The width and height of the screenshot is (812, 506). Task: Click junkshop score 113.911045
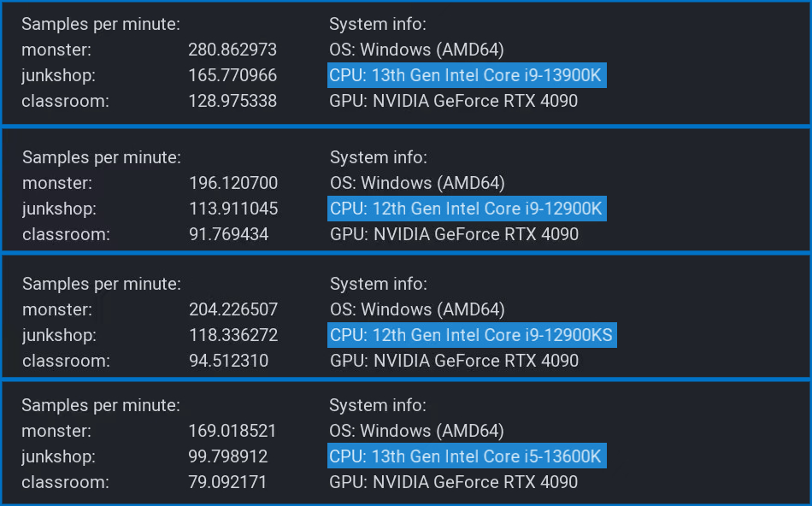[233, 209]
